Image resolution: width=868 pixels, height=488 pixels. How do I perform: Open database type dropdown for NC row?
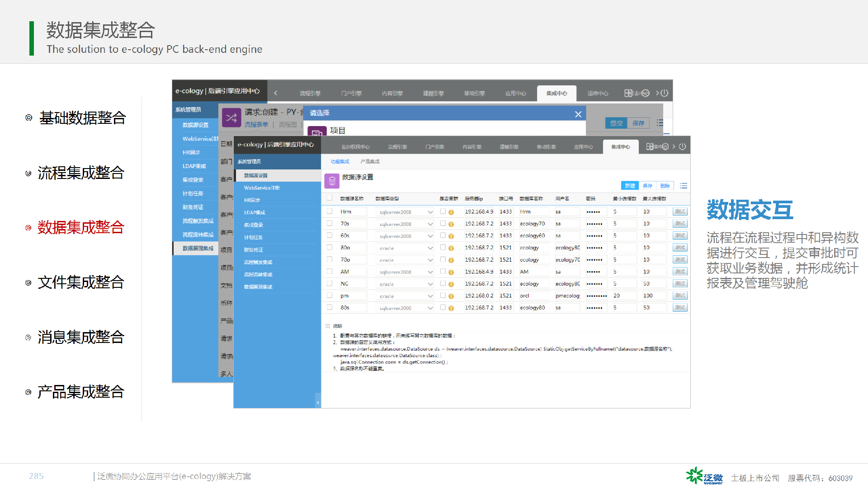click(x=405, y=284)
